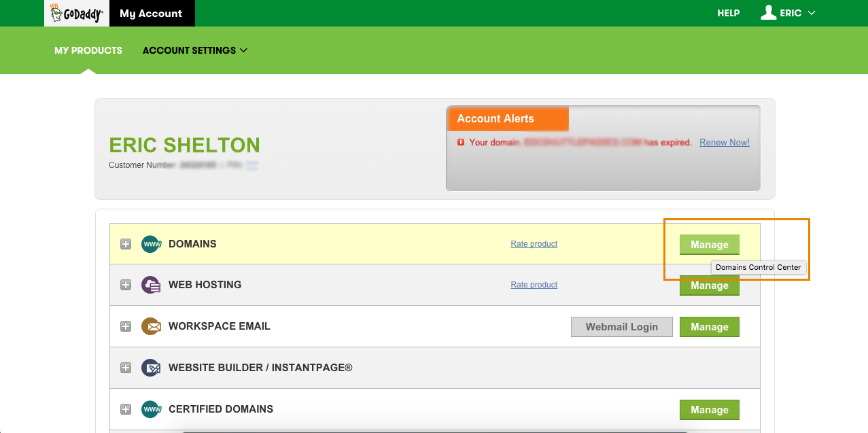The image size is (868, 433).
Task: Click the Certified Domains www icon
Action: coord(150,409)
